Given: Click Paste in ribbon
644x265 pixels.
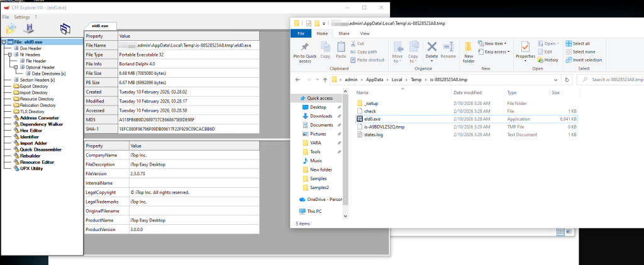Looking at the screenshot, I should tap(341, 50).
